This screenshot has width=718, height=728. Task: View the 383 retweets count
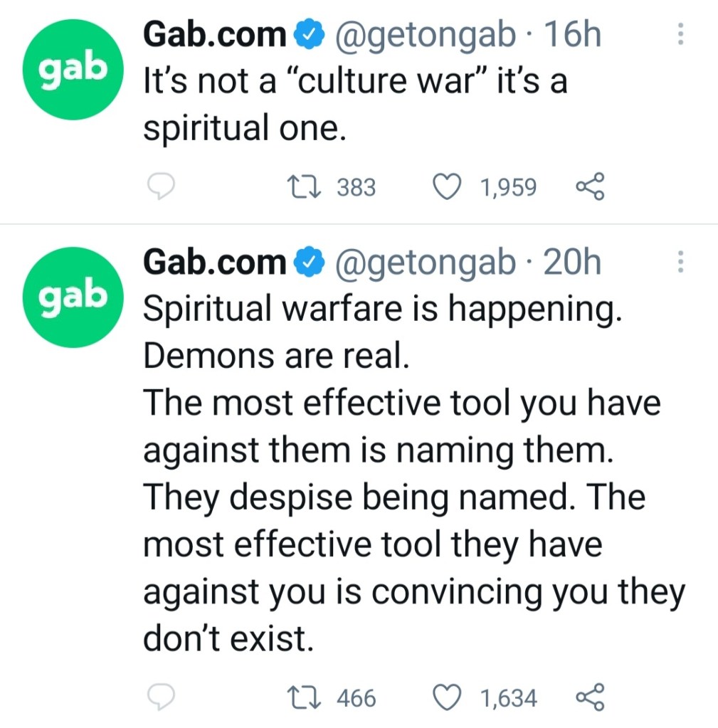356,187
